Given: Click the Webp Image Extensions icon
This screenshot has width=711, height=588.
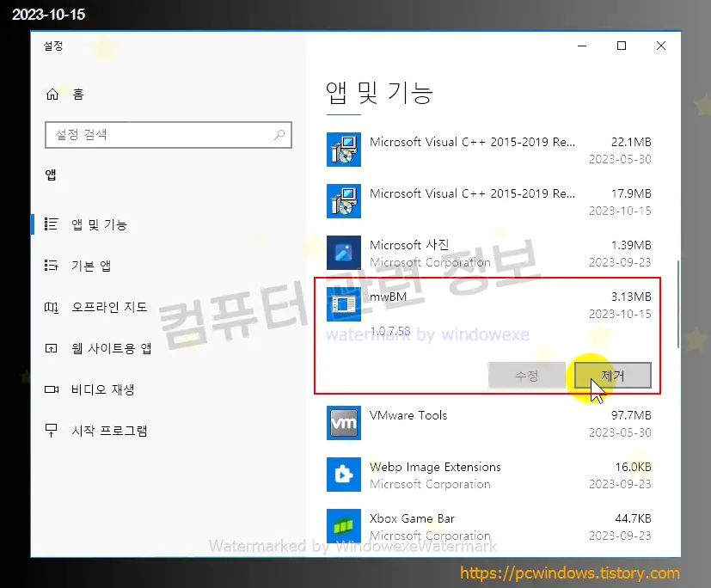Looking at the screenshot, I should point(344,475).
